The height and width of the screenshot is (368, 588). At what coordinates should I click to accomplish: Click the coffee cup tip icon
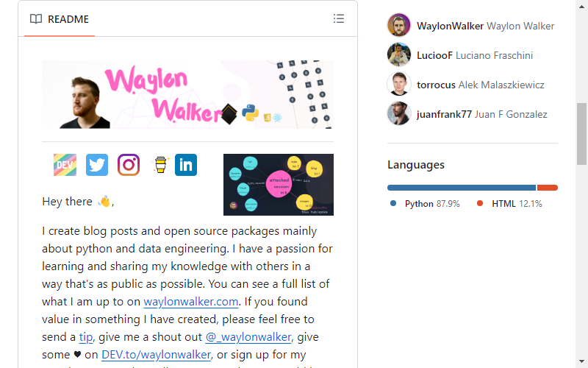pos(160,165)
